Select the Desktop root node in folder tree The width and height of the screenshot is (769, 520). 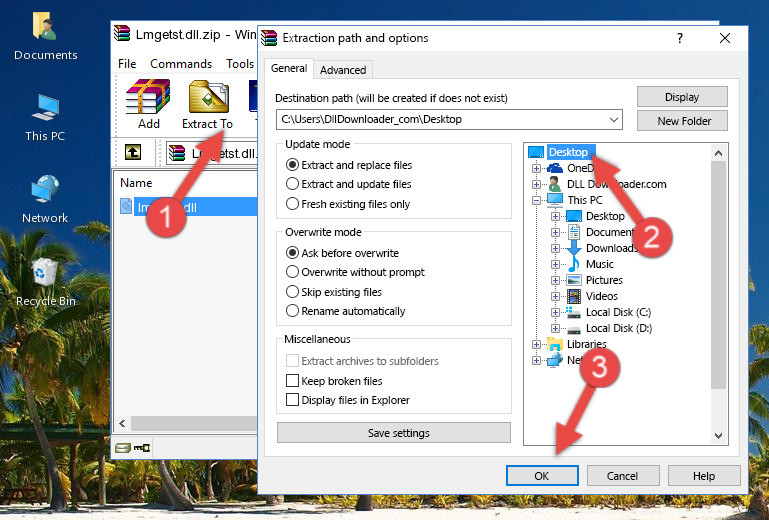point(567,152)
